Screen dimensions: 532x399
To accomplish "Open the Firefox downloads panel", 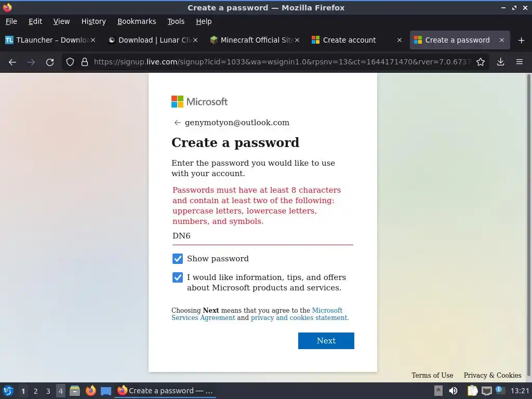I will coord(500,62).
